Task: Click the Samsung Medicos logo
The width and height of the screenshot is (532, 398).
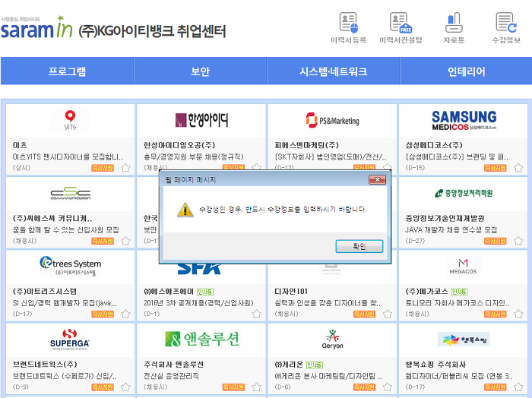Action: point(464,120)
